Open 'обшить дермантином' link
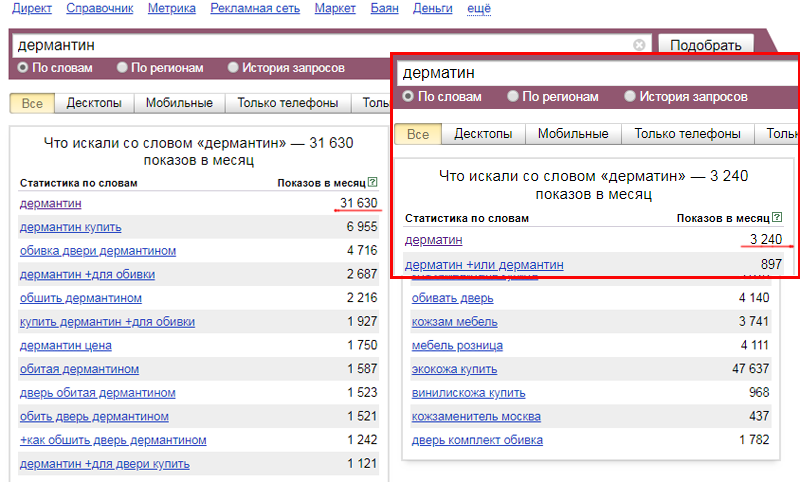 (81, 298)
